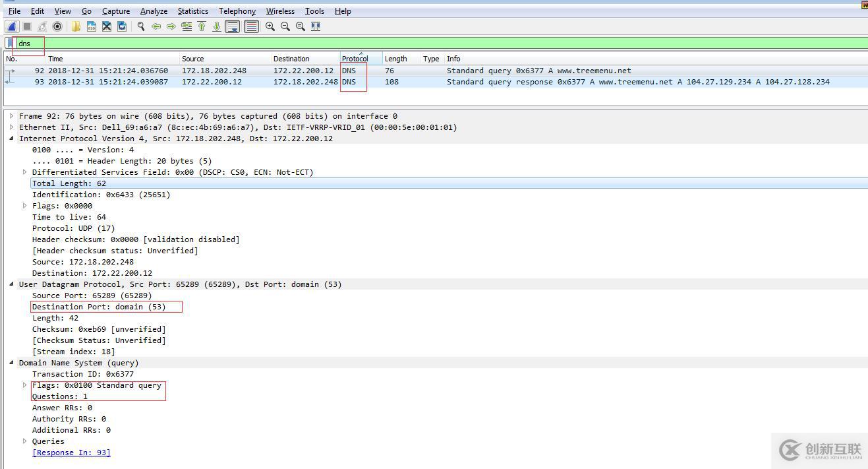Open Capture Options gear icon

click(x=57, y=26)
